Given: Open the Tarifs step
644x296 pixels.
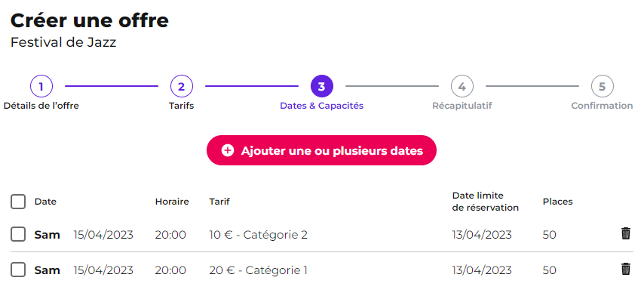Looking at the screenshot, I should click(182, 106).
